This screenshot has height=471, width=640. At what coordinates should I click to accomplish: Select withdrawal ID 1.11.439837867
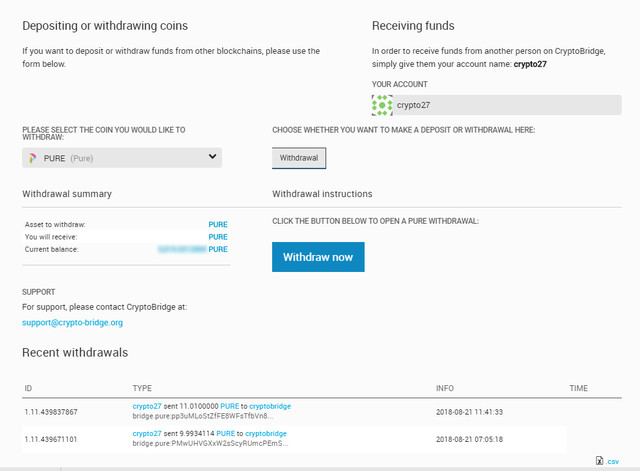(51, 412)
